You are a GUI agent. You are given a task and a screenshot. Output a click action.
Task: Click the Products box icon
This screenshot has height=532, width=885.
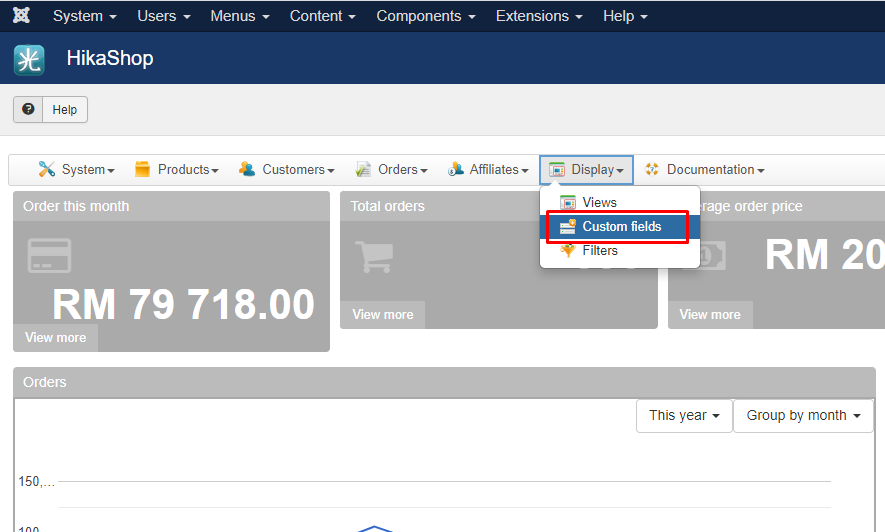point(142,169)
